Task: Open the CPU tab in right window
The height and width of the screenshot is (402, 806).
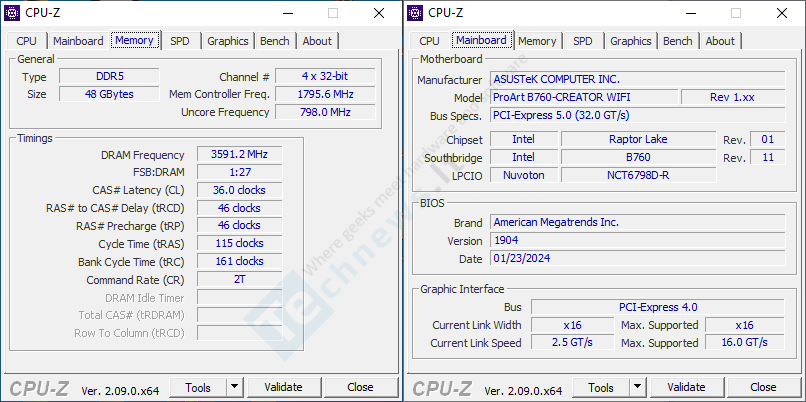Action: pos(429,41)
